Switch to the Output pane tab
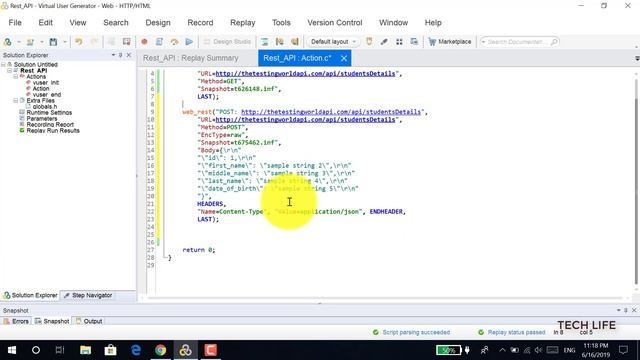640x360 pixels. tap(89, 321)
